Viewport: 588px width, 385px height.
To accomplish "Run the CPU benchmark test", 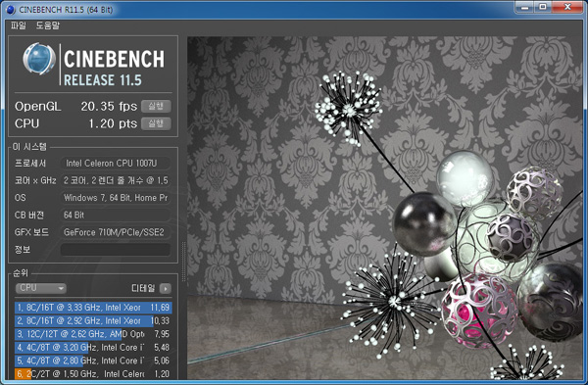I will point(156,123).
